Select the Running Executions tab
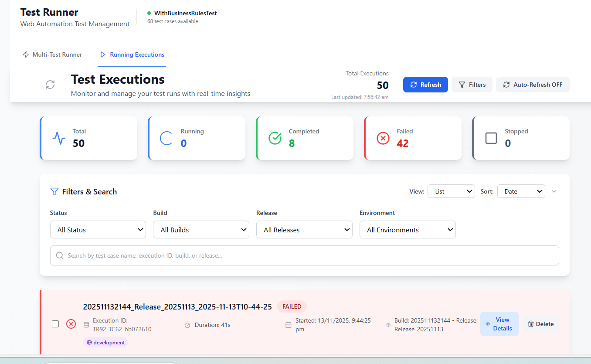 (x=132, y=54)
